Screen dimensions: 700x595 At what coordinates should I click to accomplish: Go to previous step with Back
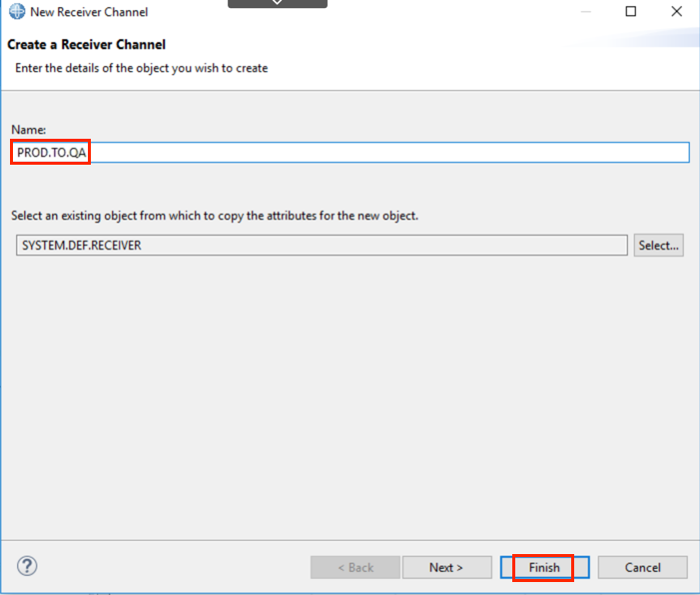point(355,567)
